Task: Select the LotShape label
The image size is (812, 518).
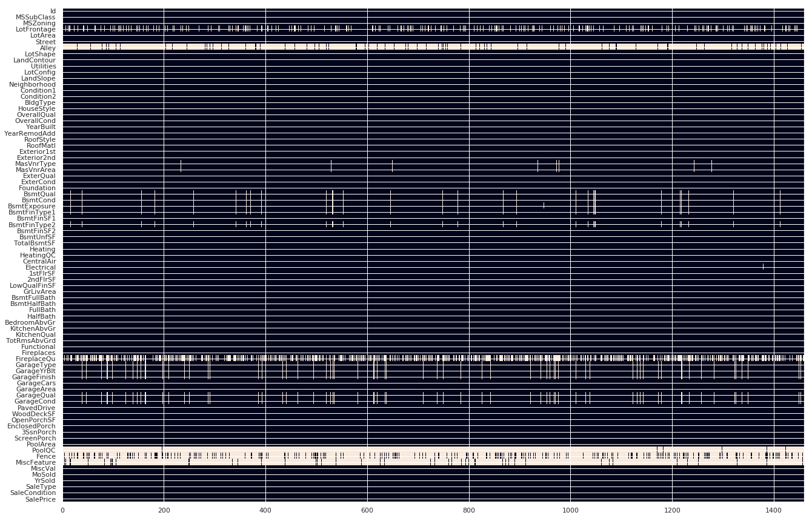Action: [x=41, y=54]
